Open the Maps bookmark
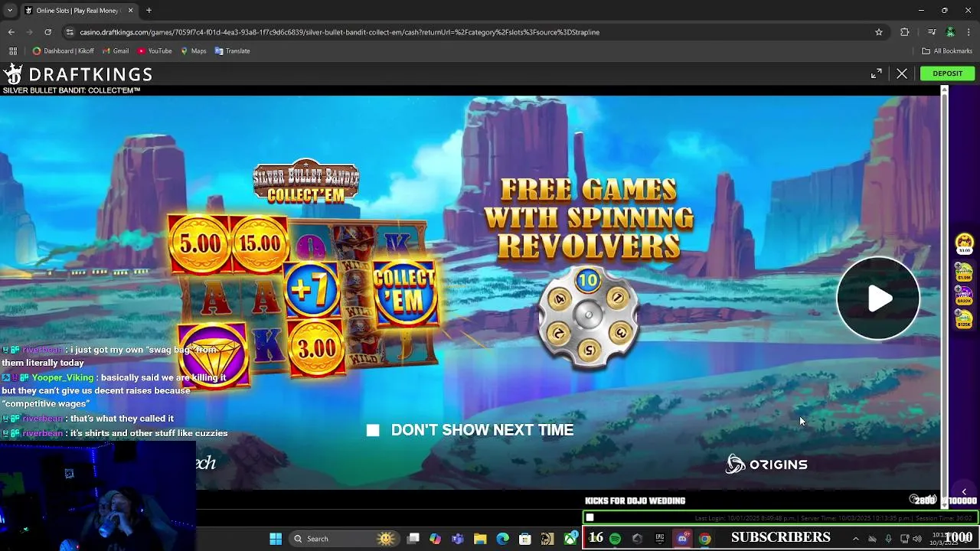Viewport: 980px width, 551px height. click(194, 51)
